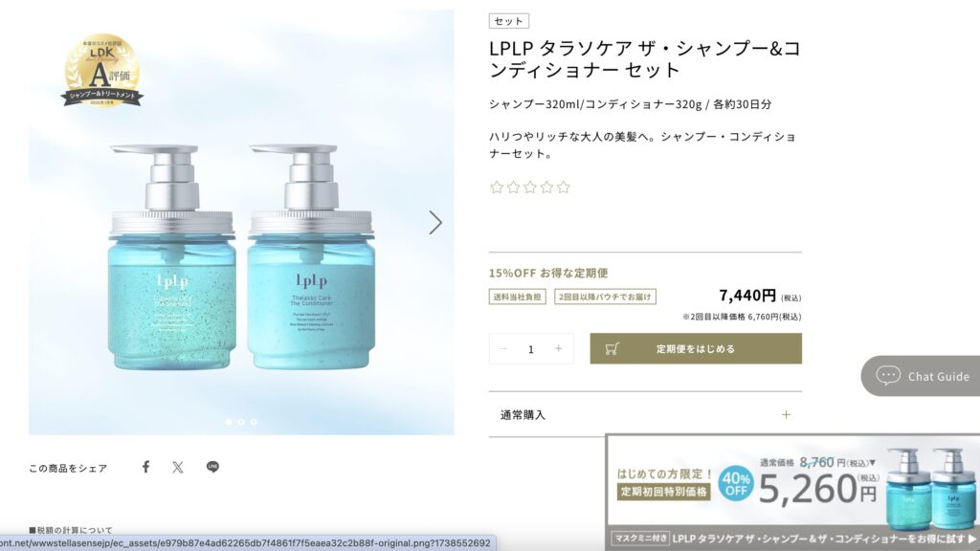980x551 pixels.
Task: Click the 2回目以降パウチでお届け tag
Action: click(x=605, y=297)
